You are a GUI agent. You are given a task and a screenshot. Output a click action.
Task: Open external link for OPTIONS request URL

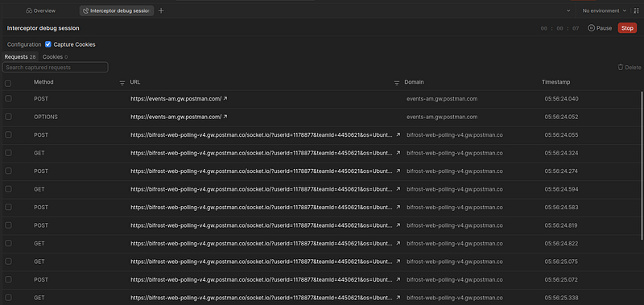[225, 117]
